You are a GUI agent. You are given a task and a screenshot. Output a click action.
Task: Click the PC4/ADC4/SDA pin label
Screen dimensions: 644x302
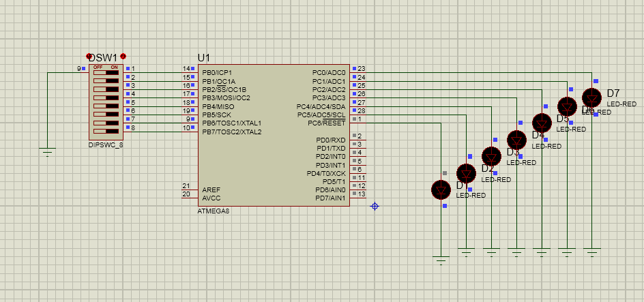coord(321,106)
